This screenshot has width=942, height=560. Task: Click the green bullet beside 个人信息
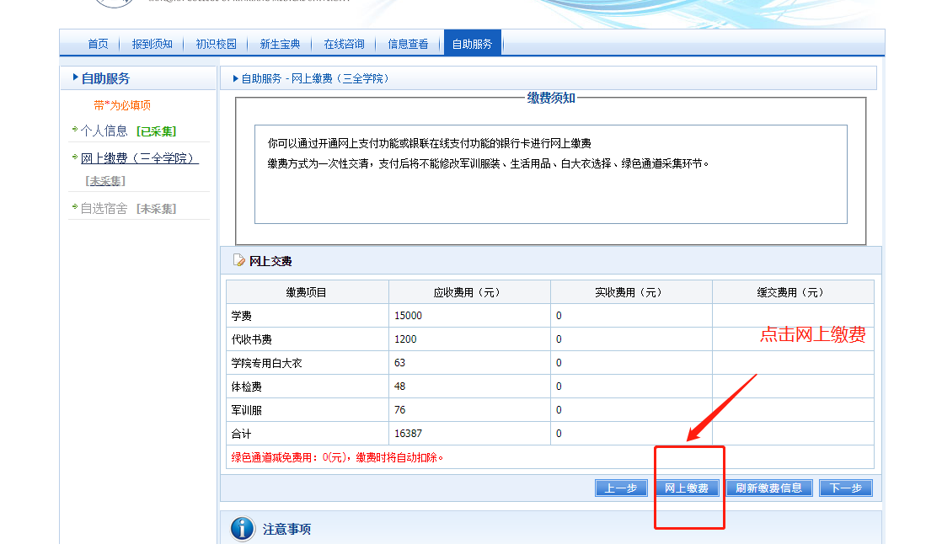point(74,131)
